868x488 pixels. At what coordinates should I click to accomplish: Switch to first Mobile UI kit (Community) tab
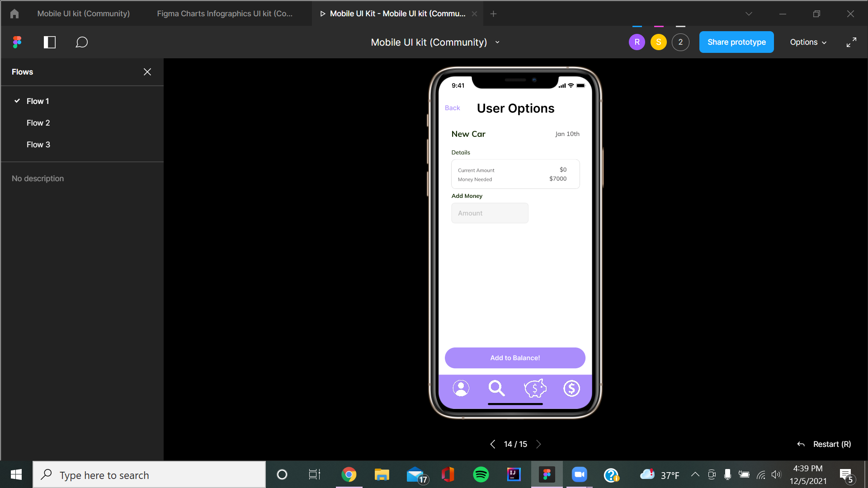[83, 14]
